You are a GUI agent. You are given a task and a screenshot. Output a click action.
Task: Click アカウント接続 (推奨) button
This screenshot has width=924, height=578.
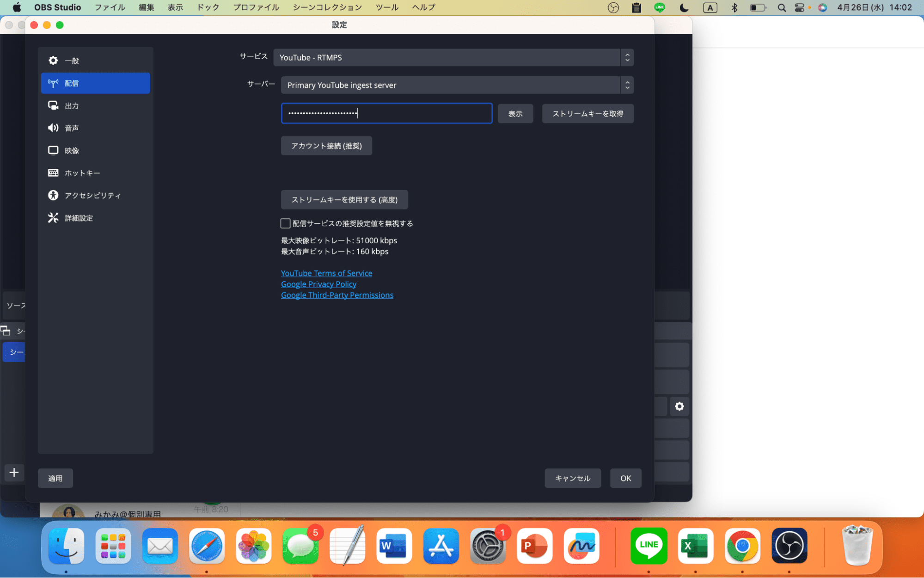[326, 146]
